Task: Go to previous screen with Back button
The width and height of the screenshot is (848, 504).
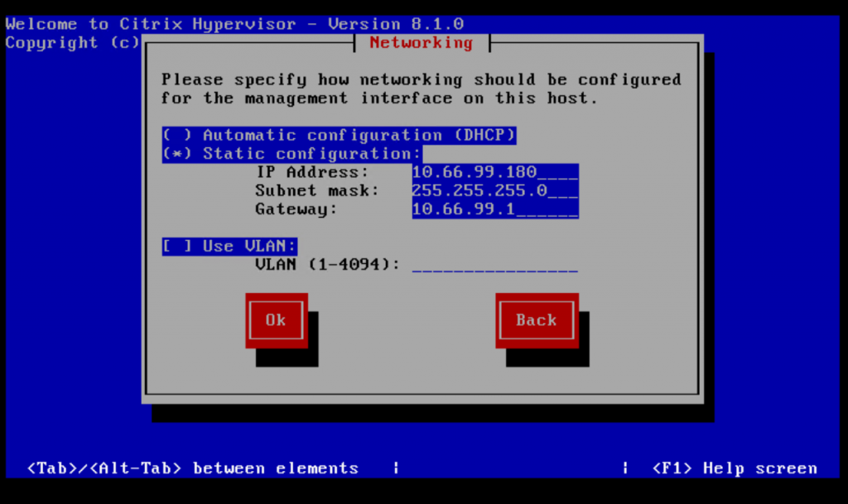Action: (537, 320)
